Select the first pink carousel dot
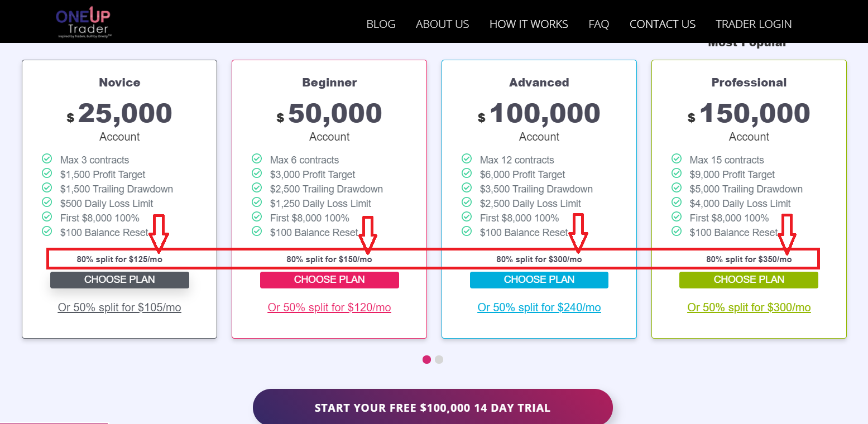The height and width of the screenshot is (424, 868). (x=427, y=359)
